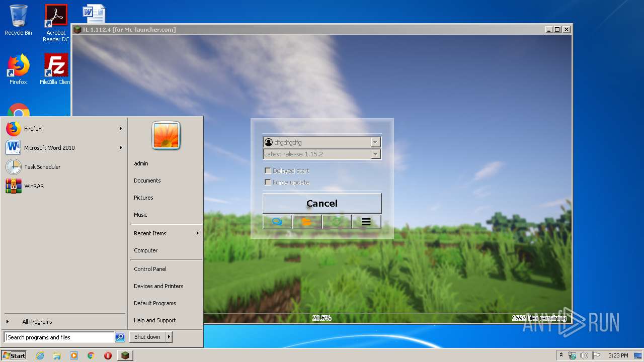
Task: Open the version dropdown Latest release 1.15.2
Action: coord(322,154)
